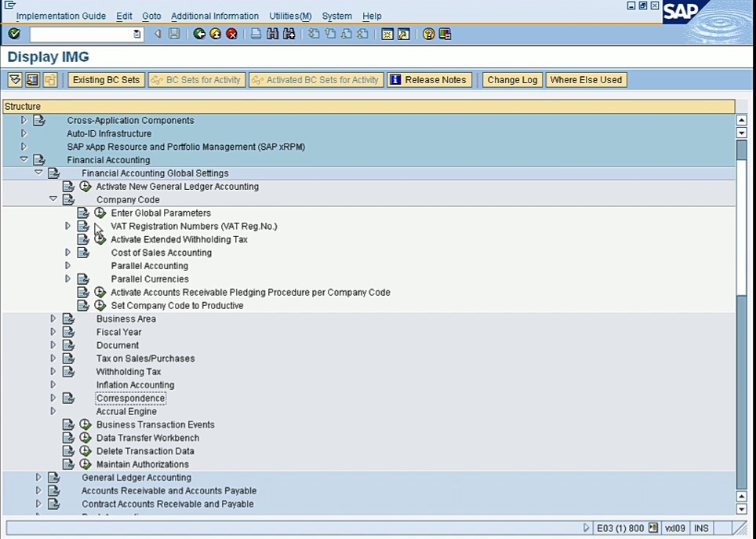The height and width of the screenshot is (539, 756).
Task: Execute clock icon for Data Transfer Workbench
Action: coord(85,438)
